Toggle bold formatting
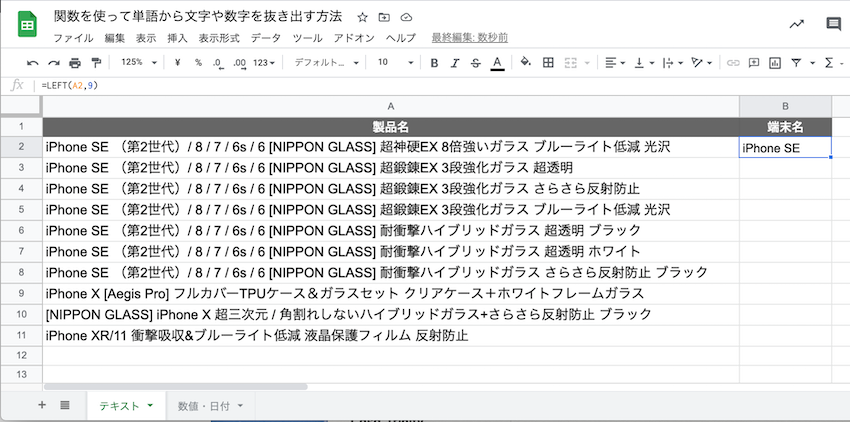This screenshot has height=422, width=850. [434, 62]
